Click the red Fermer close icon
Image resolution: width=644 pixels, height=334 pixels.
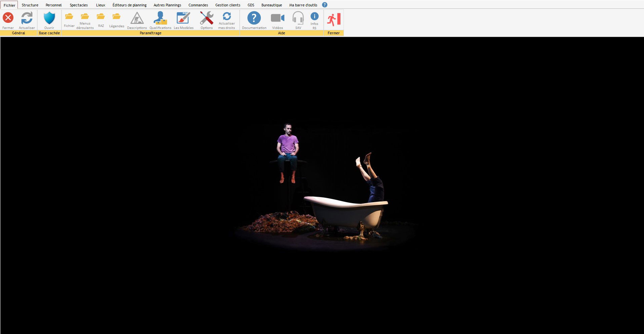coord(8,18)
